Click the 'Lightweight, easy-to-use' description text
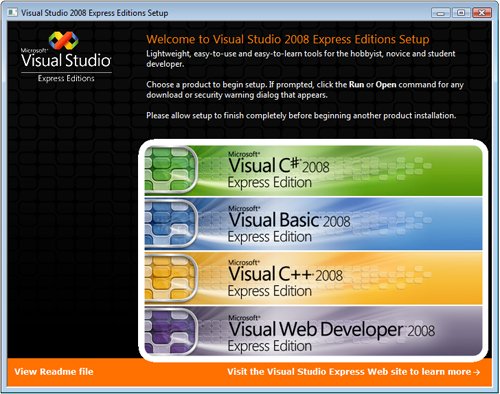500x394 pixels. 301,59
